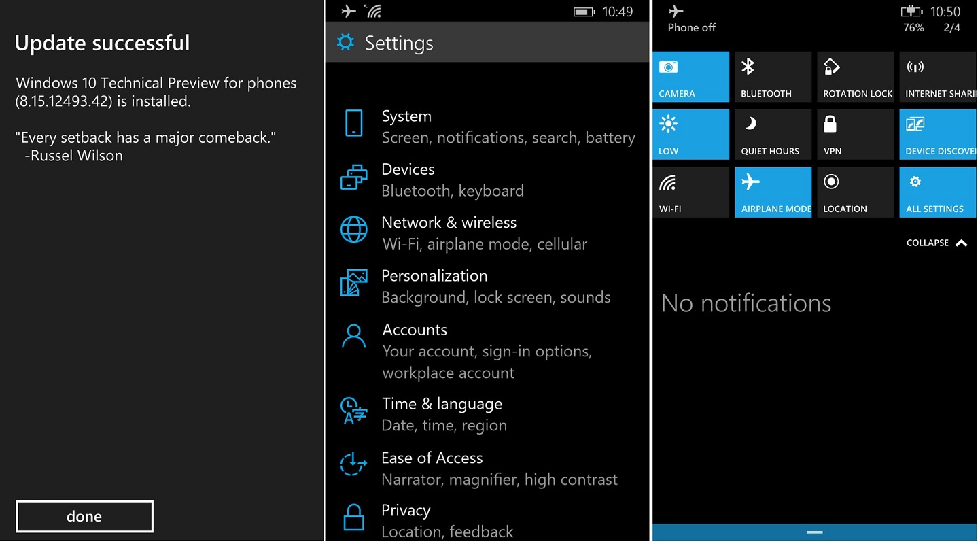Screen dimensions: 980x544
Task: Open Accounts person icon
Action: pos(354,336)
